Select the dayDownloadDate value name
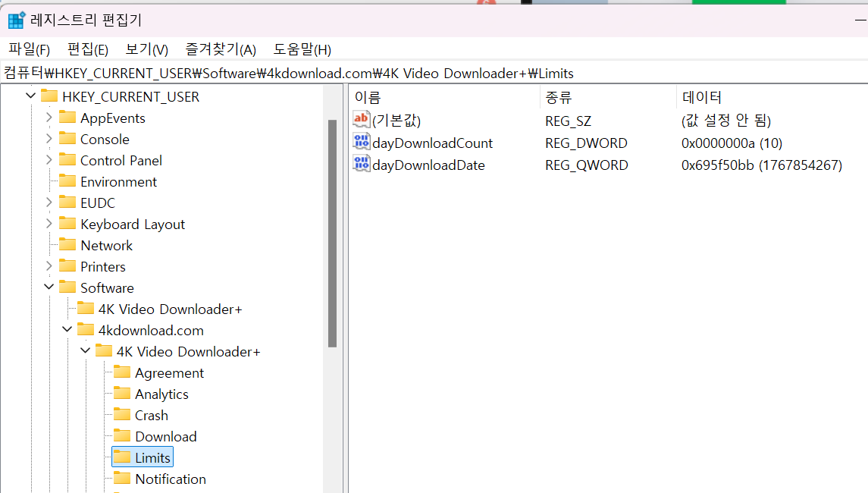 point(428,165)
